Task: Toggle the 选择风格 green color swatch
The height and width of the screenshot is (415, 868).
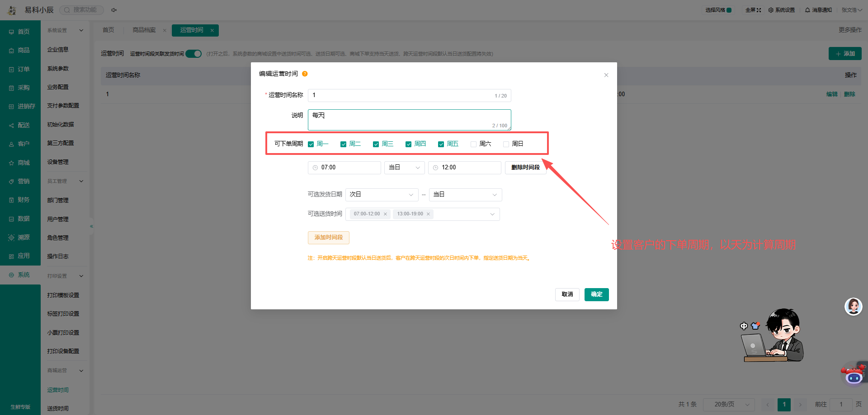Action: point(729,10)
